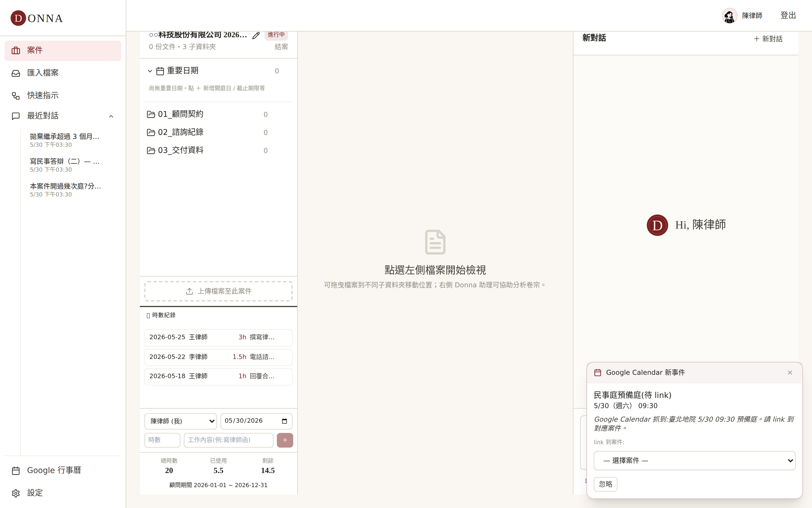Collapse the 重要日期 section with its chevron
Viewport: 812px width, 508px height.
click(x=150, y=71)
